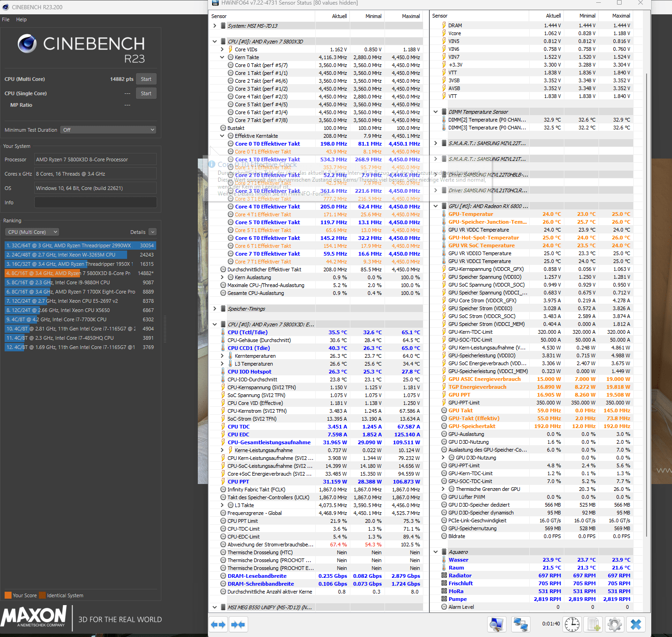Image resolution: width=672 pixels, height=637 pixels.
Task: Start the CPU (Single Core) test
Action: click(146, 93)
